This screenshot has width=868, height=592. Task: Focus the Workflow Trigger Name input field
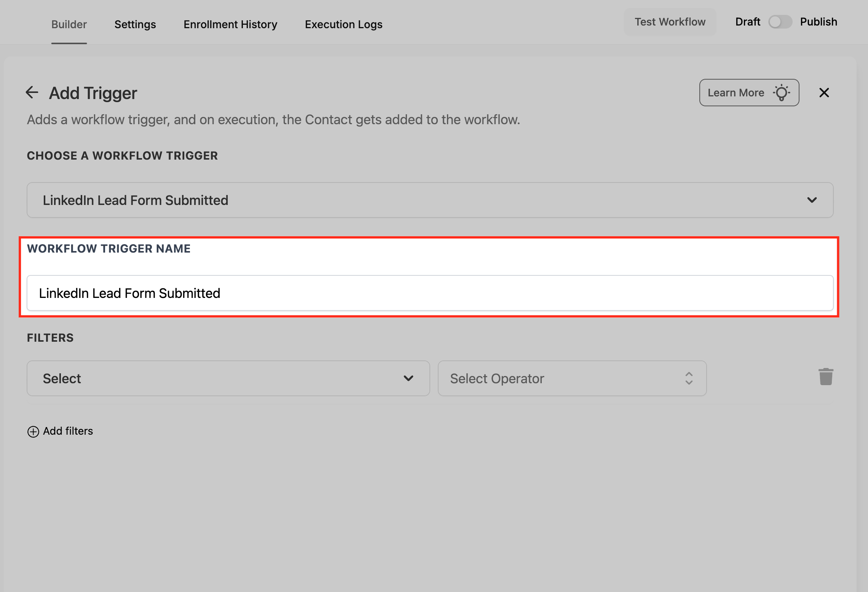[430, 293]
